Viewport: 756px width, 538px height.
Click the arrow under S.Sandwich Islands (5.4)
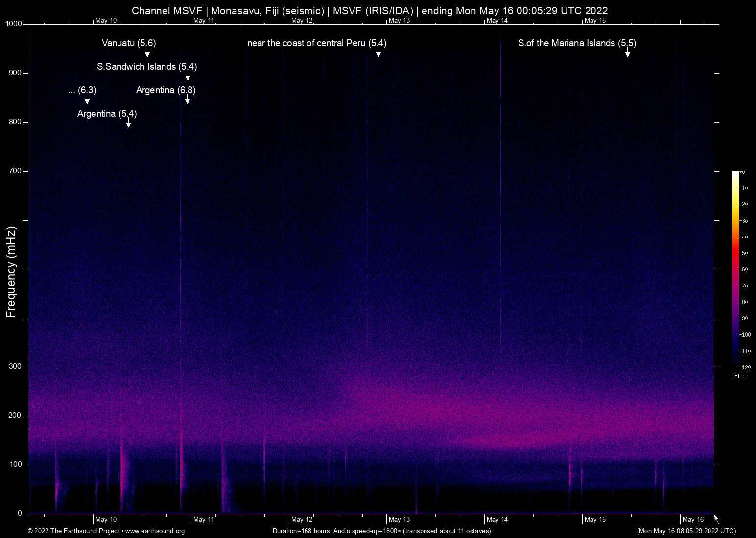(x=188, y=76)
